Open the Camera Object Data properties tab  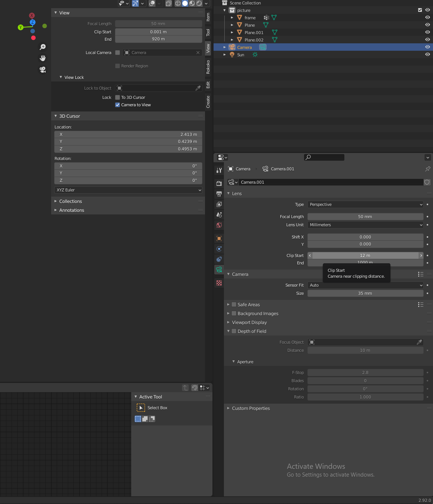219,269
